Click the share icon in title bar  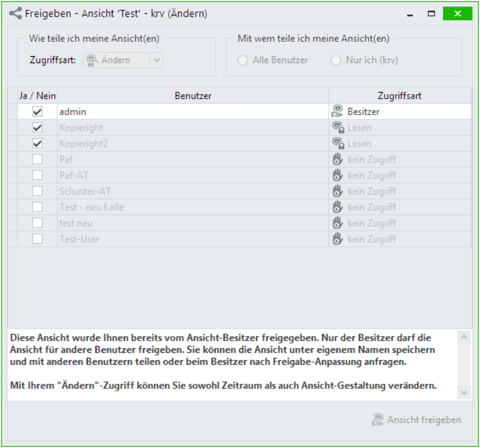16,13
